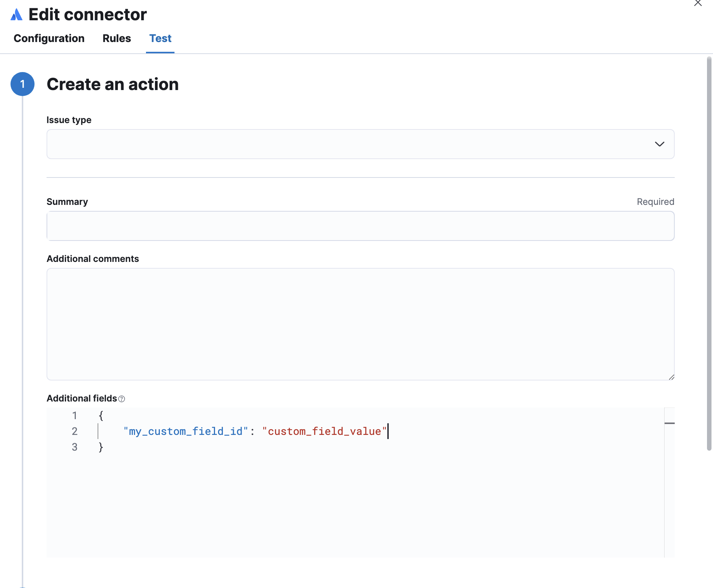Select the custom_field_value string

324,431
